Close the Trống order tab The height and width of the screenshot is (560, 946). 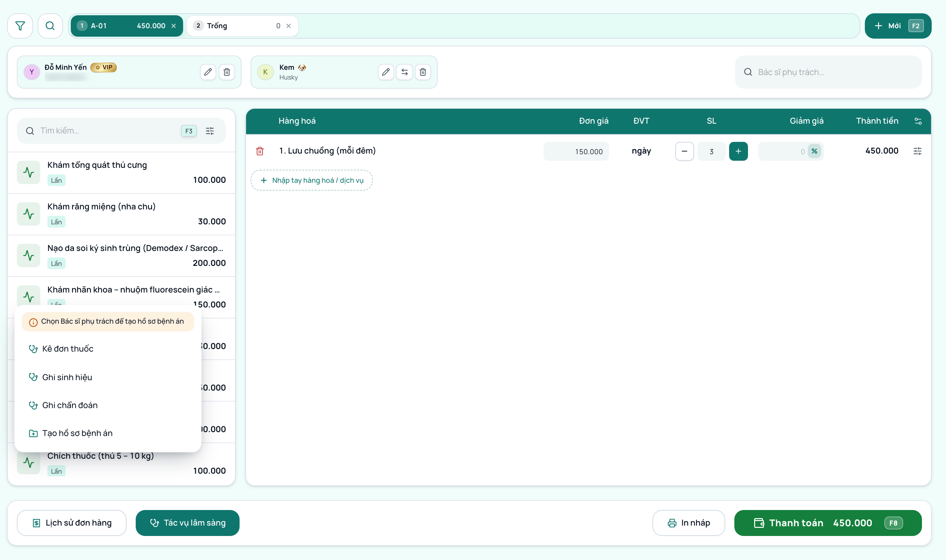pos(288,26)
